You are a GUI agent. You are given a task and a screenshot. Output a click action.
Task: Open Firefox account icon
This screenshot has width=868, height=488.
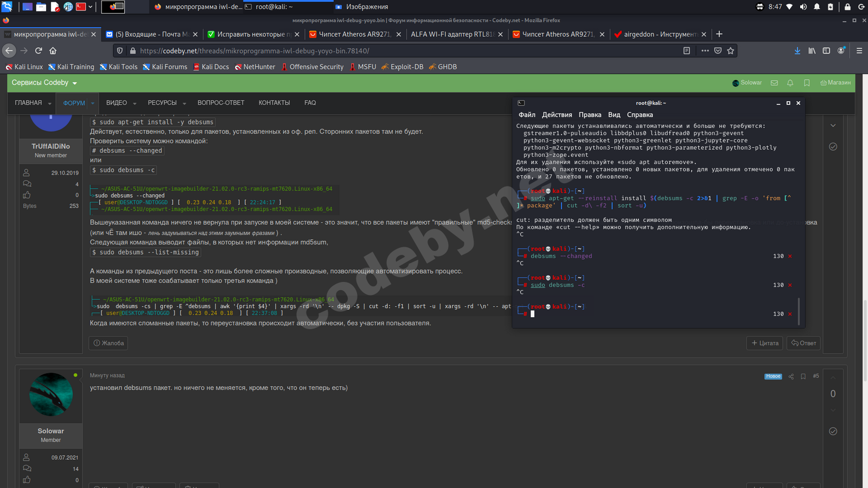pos(841,50)
